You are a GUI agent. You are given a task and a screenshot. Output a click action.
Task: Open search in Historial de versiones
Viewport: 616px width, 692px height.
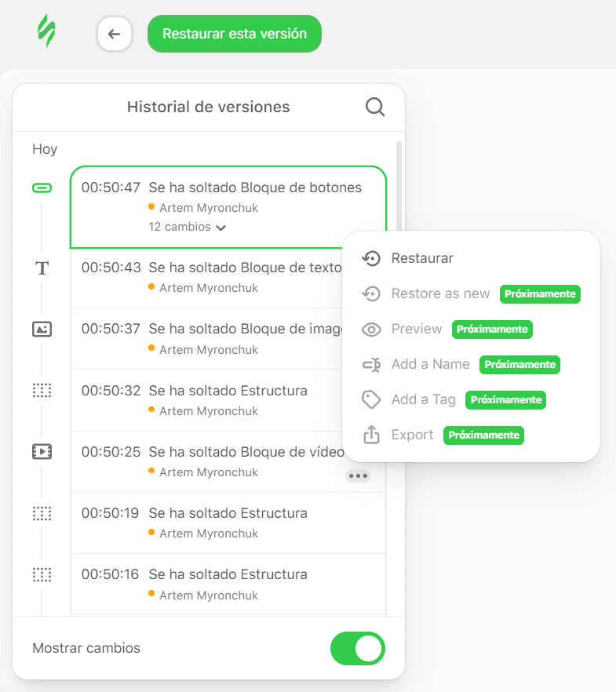[375, 107]
